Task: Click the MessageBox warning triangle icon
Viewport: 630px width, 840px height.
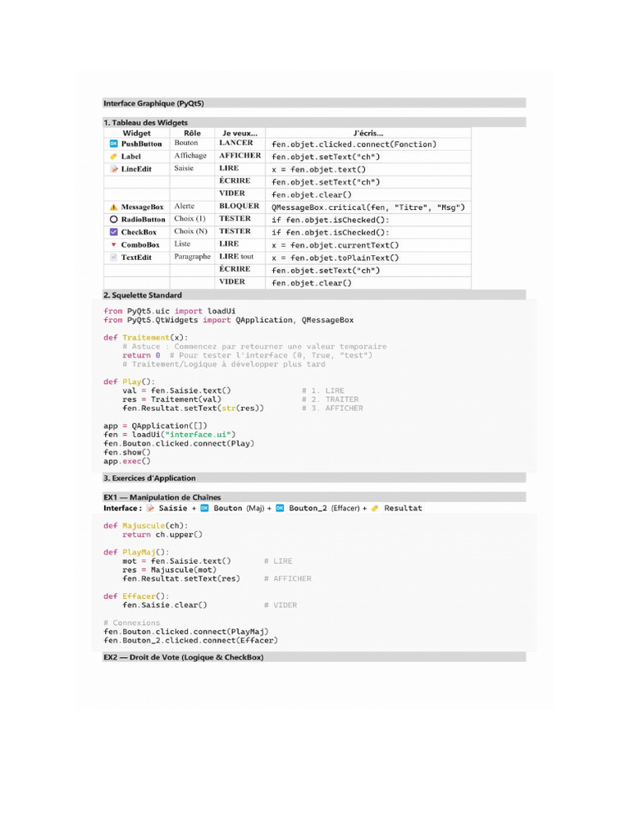Action: [113, 207]
